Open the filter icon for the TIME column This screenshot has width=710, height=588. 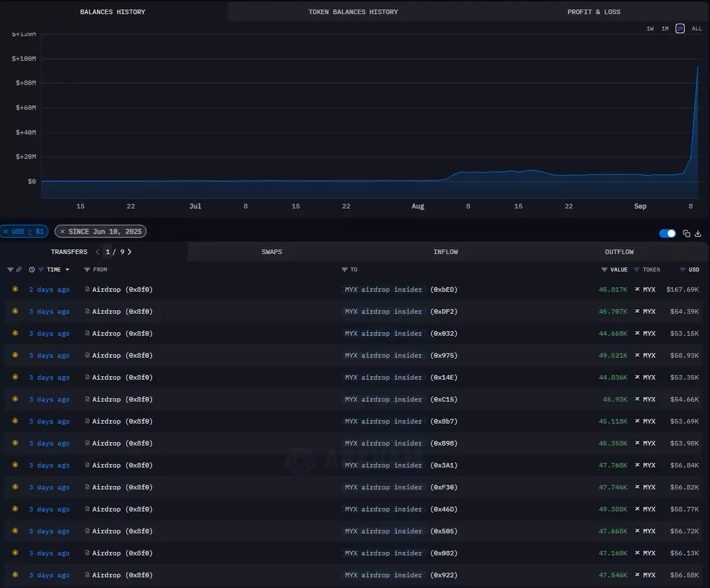(41, 270)
